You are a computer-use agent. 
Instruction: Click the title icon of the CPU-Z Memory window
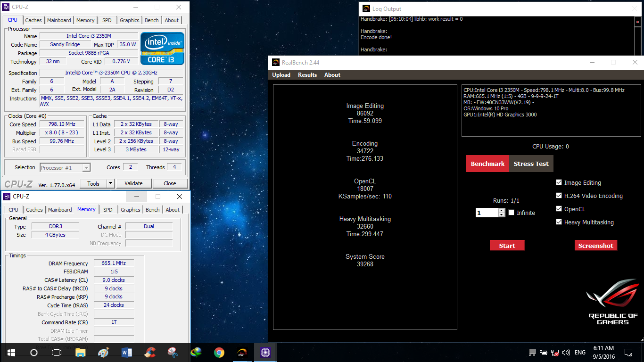pyautogui.click(x=7, y=196)
